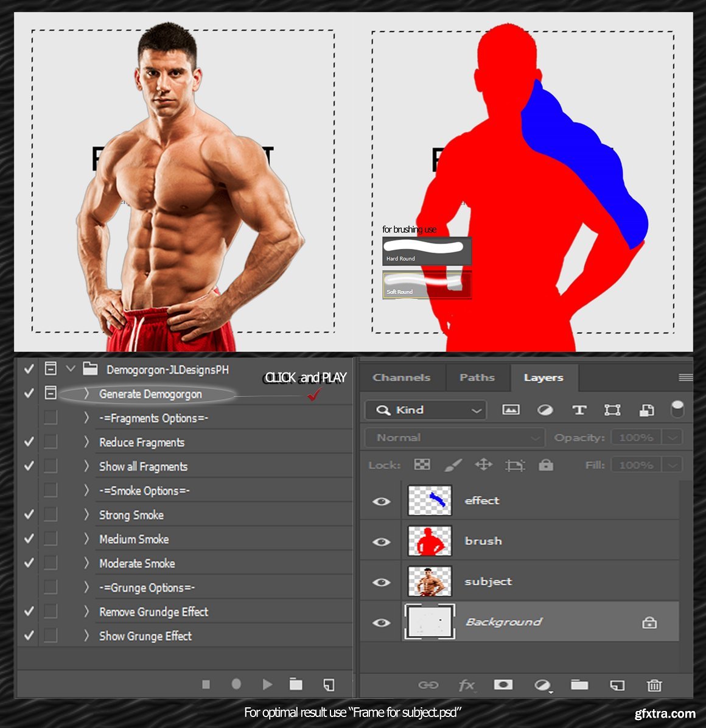
Task: Hide the effect layer with eye icon
Action: point(382,501)
